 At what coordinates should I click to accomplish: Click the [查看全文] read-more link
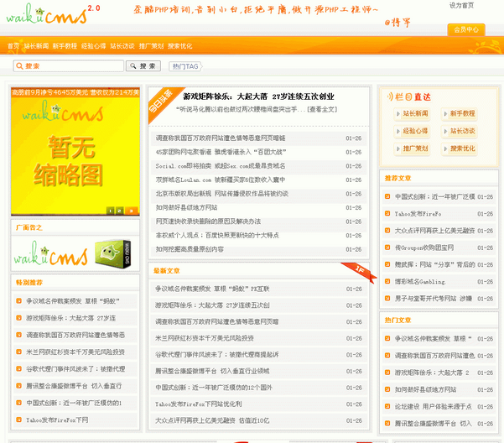[322, 110]
